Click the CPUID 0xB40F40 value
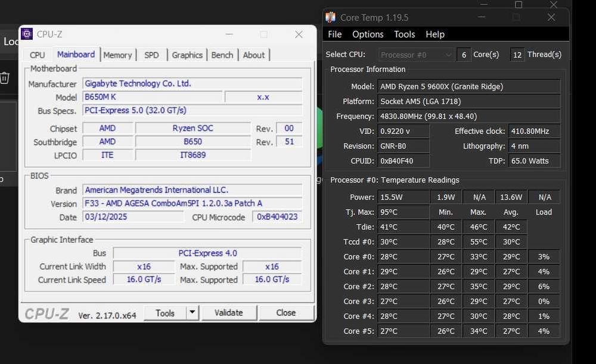 [403, 161]
